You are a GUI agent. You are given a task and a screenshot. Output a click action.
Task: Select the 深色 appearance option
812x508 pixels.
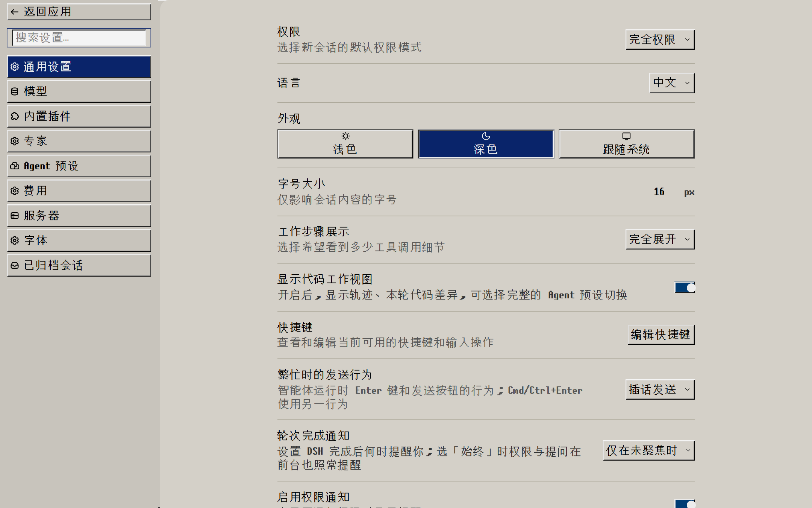(486, 144)
